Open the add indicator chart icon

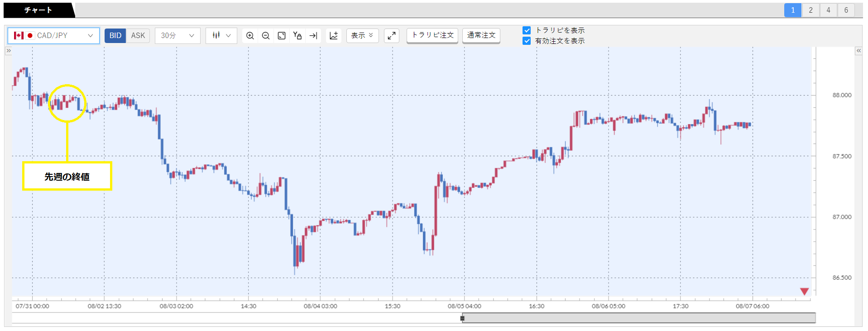334,35
